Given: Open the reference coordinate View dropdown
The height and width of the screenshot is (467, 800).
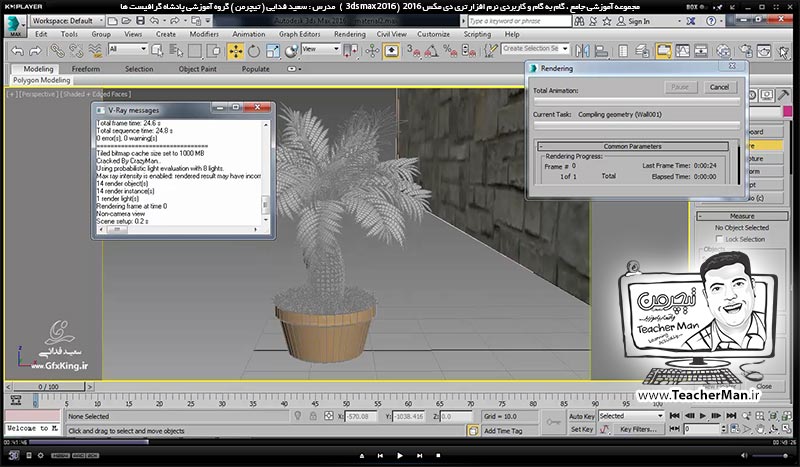Looking at the screenshot, I should click(320, 48).
